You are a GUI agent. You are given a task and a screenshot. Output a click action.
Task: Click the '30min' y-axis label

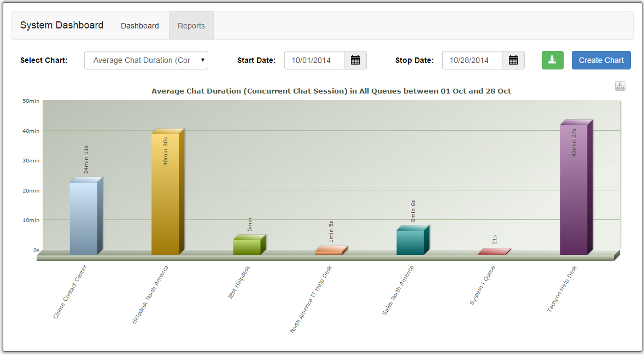tap(31, 161)
